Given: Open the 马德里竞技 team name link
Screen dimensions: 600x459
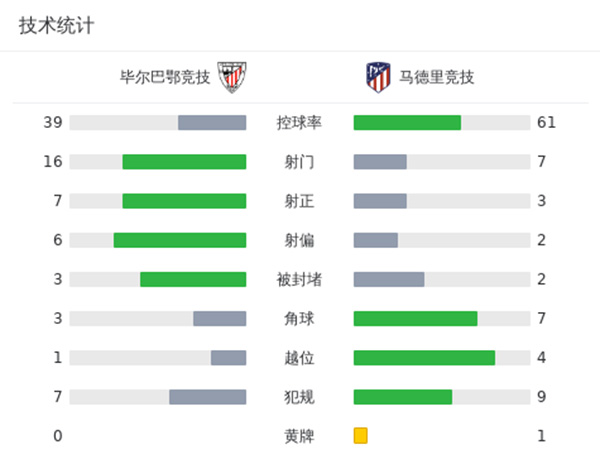Looking at the screenshot, I should (437, 77).
